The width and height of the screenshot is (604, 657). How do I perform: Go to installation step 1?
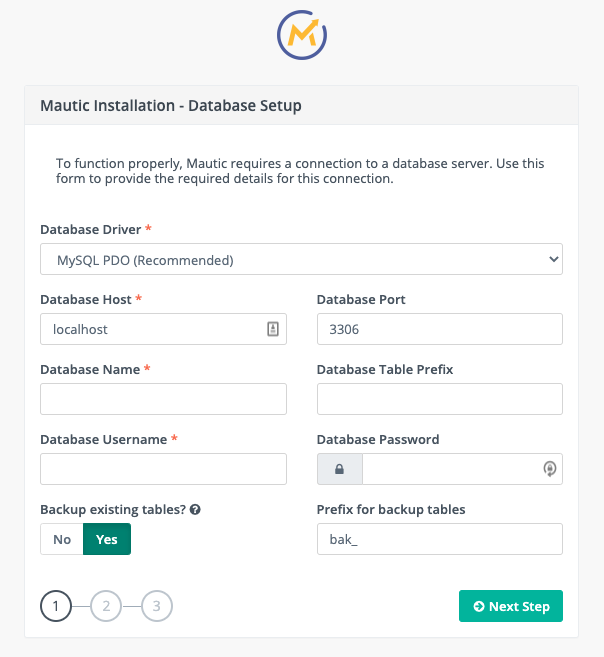tap(56, 606)
